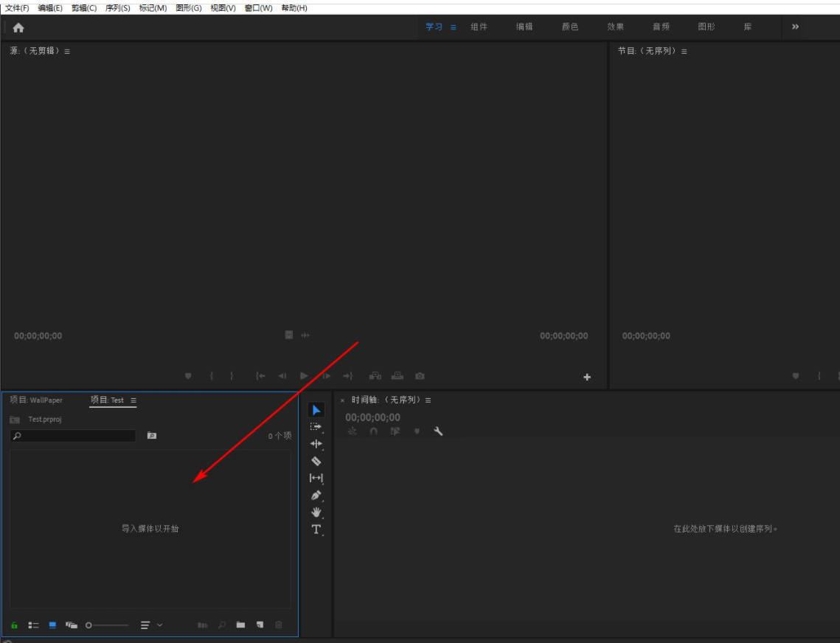Image resolution: width=840 pixels, height=643 pixels.
Task: Select the Type tool
Action: (x=316, y=529)
